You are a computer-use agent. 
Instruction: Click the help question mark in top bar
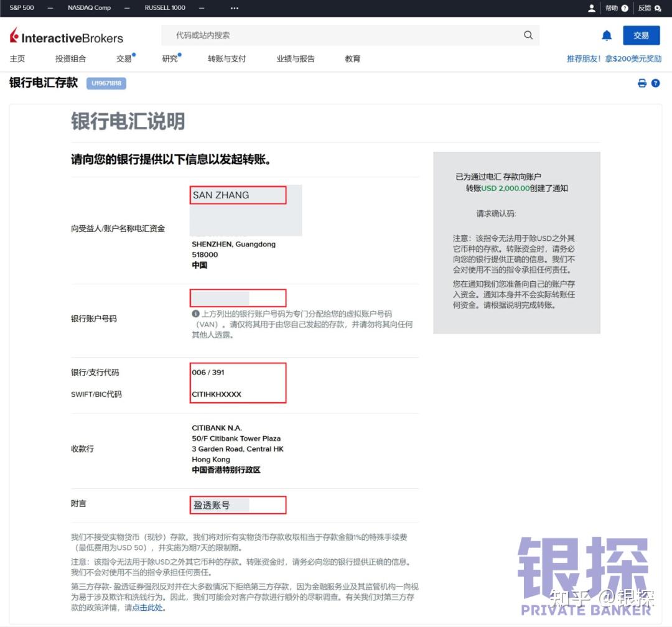click(x=625, y=8)
